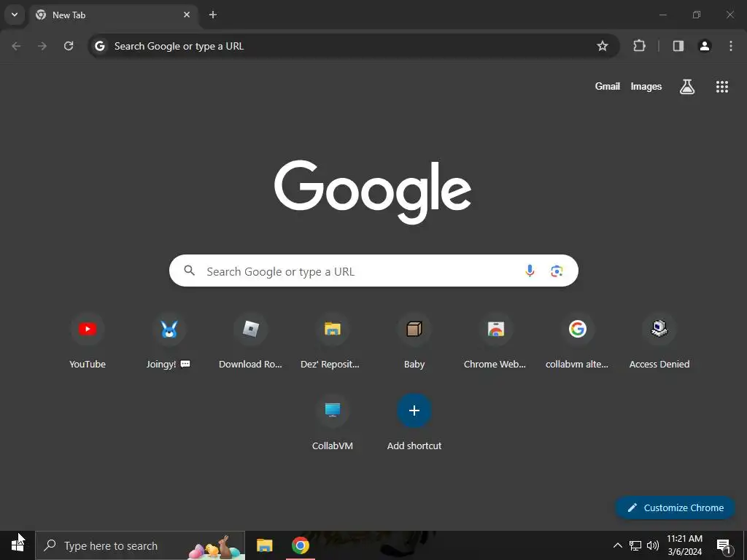Open the collabvm alte... shortcut

[578, 341]
